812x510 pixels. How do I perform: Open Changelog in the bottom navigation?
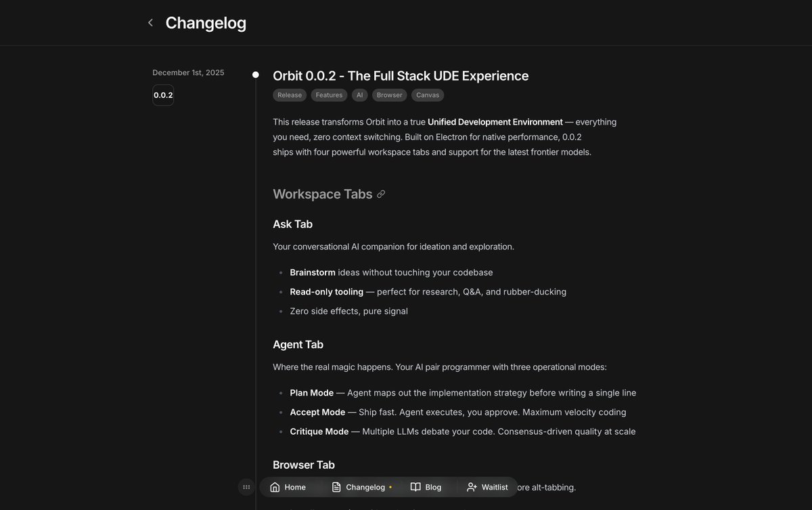click(x=361, y=487)
